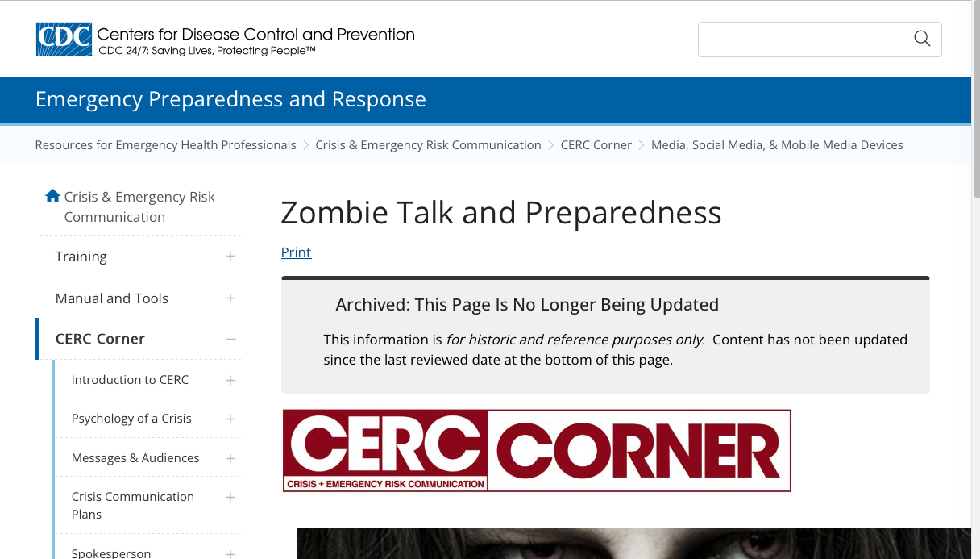This screenshot has width=980, height=559.
Task: Expand the Manual and Tools section
Action: pos(230,298)
